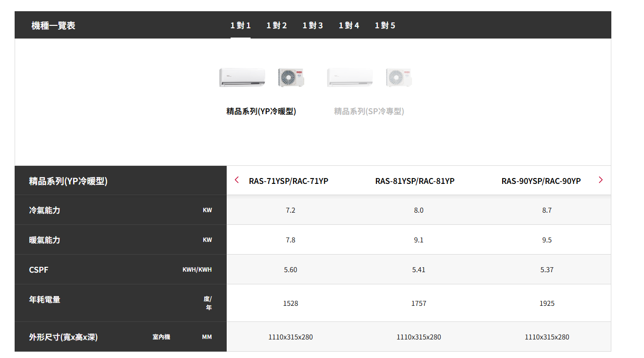Screen dimensions: 644x358
Task: Select 精品系列(YP冷暖型) series label
Action: coord(261,111)
